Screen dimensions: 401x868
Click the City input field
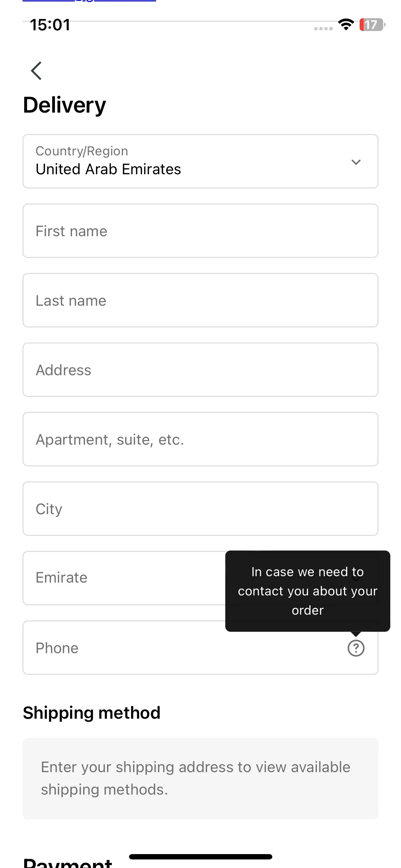tap(200, 509)
